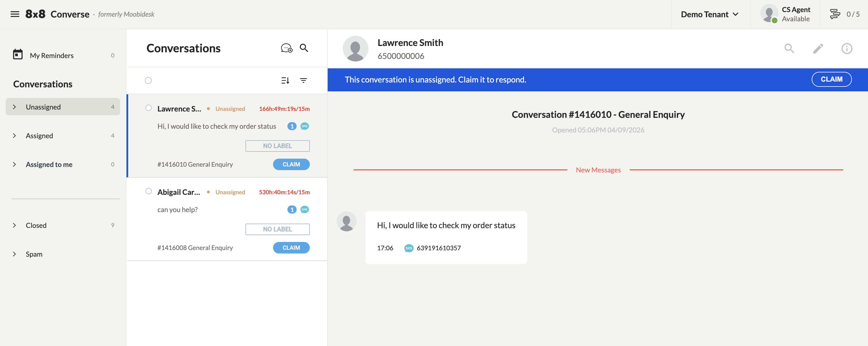Click the CS Agent profile avatar
Viewport: 868px width, 346px height.
769,14
